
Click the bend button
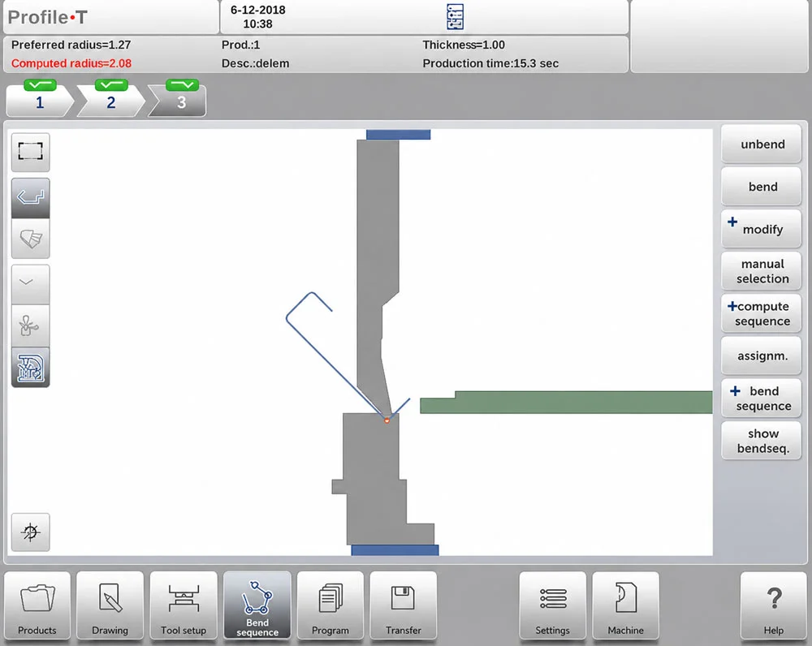click(762, 187)
